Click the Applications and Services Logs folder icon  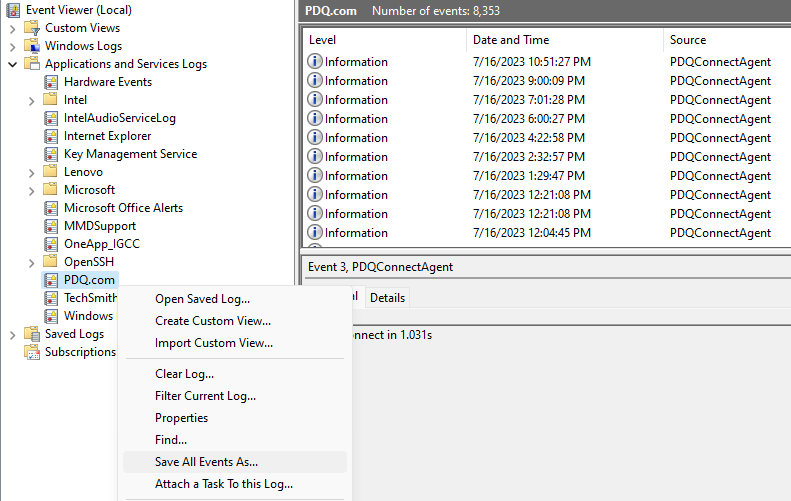(x=32, y=64)
